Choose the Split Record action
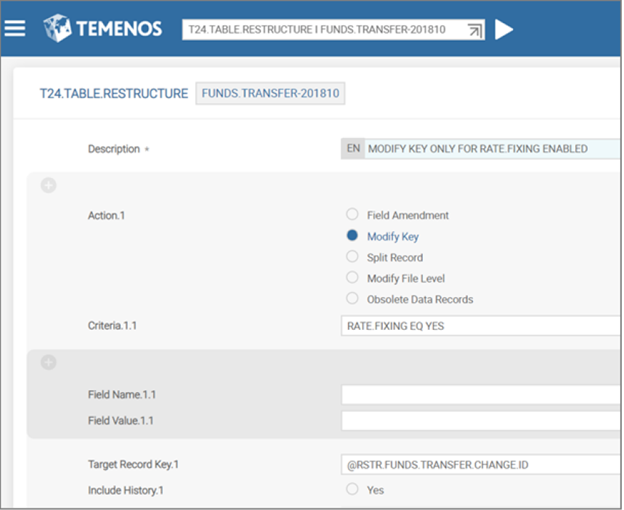 pos(352,257)
